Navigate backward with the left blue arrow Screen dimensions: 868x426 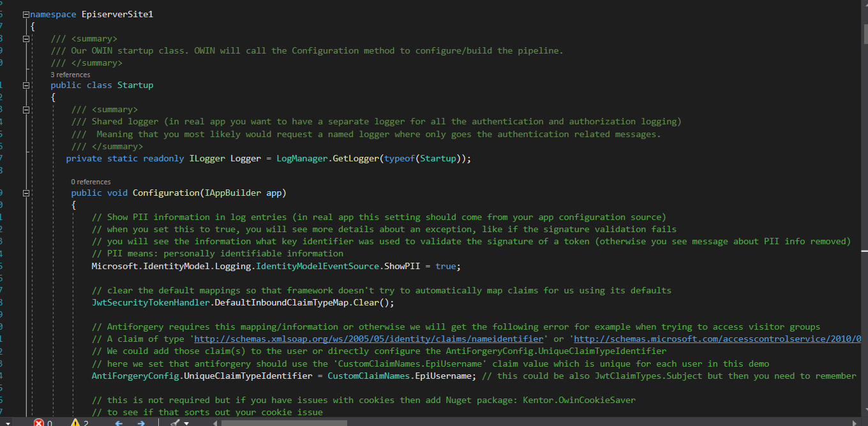(118, 422)
